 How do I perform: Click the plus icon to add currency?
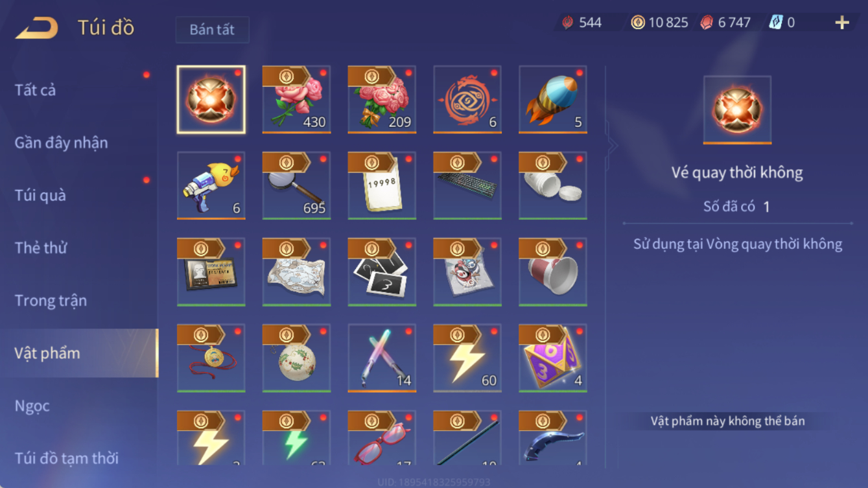click(841, 23)
